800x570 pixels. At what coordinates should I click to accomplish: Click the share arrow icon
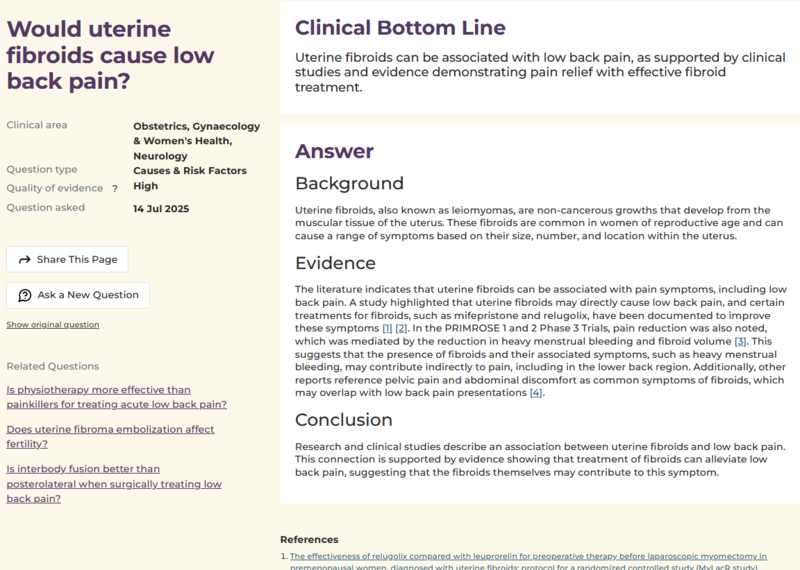pyautogui.click(x=24, y=260)
